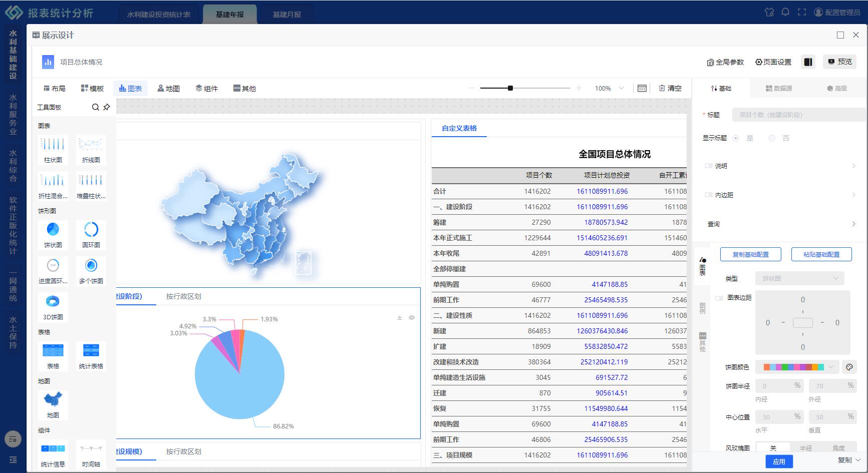Open the pie color palette picker
The image size is (868, 473).
click(x=849, y=367)
